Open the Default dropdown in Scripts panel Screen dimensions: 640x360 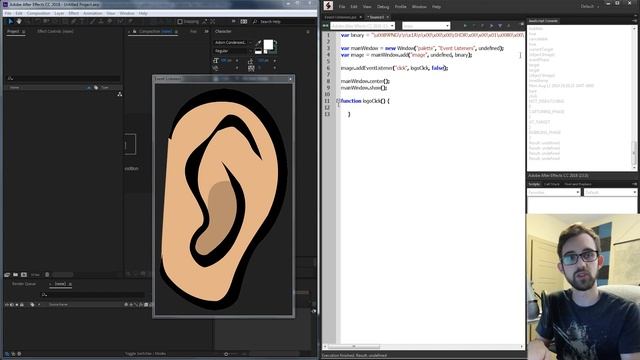(611, 192)
